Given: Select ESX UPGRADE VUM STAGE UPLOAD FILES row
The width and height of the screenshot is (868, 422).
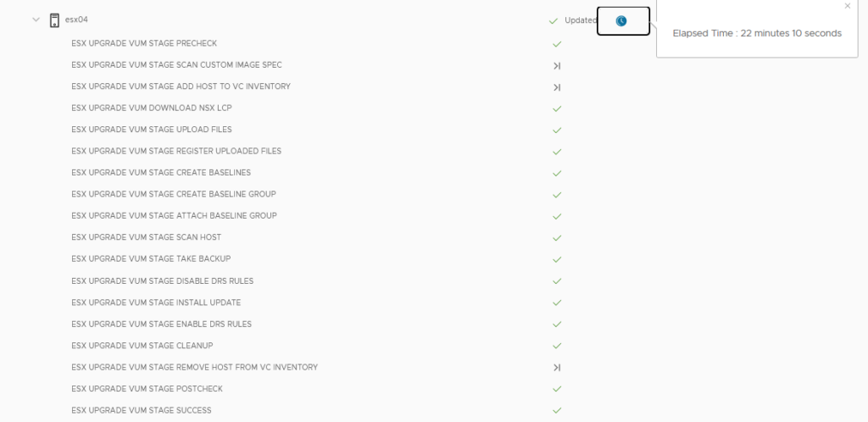Looking at the screenshot, I should (x=152, y=130).
